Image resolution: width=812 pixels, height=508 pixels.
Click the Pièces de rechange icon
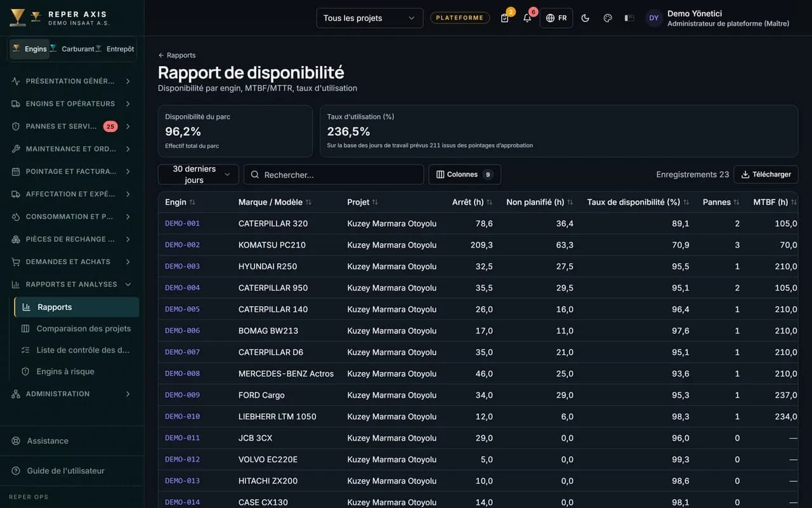click(x=16, y=239)
